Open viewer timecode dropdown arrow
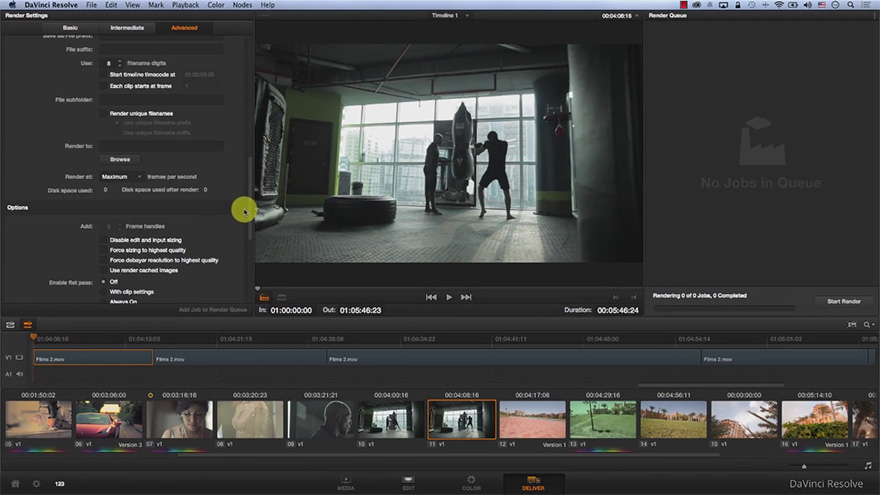This screenshot has width=880, height=495. click(x=636, y=16)
